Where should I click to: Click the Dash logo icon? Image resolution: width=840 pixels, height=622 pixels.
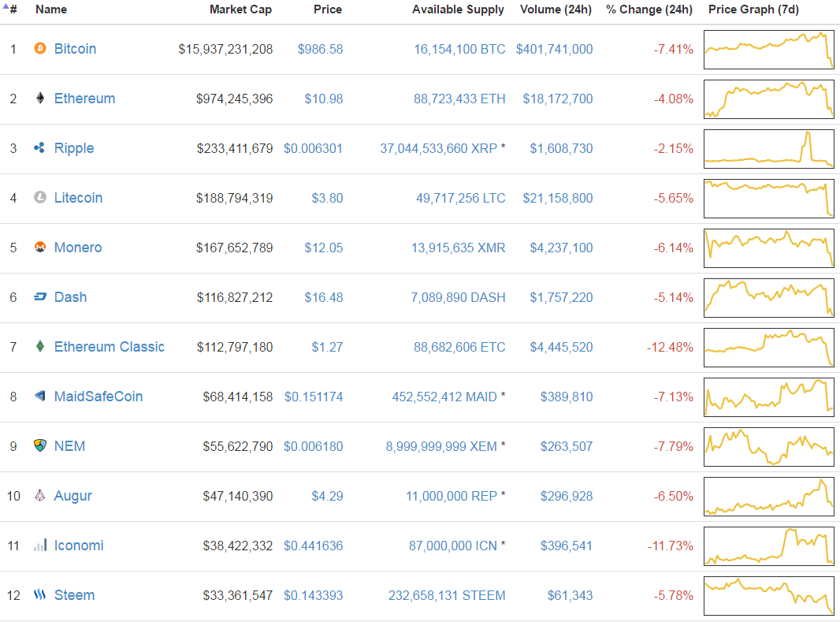[40, 296]
